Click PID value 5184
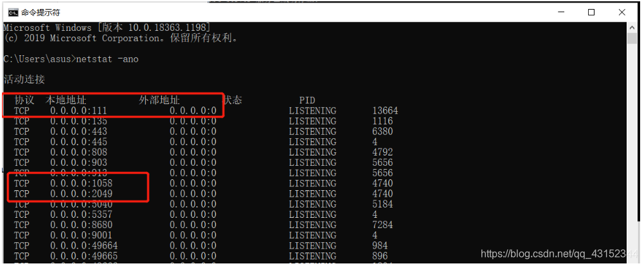 coord(383,204)
